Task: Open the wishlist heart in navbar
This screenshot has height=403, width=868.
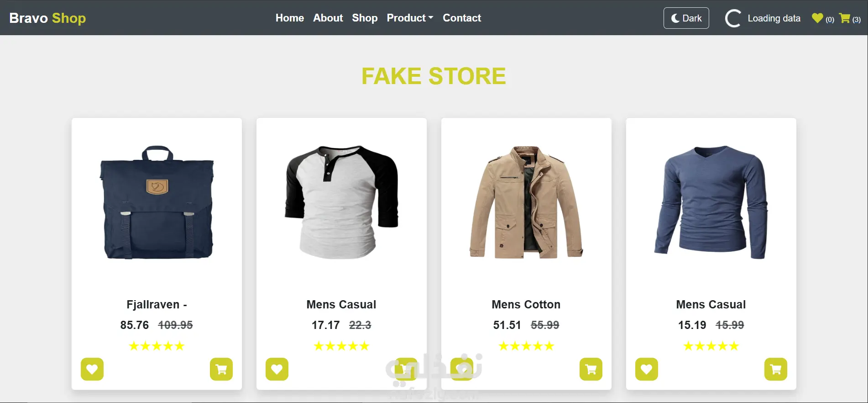Action: [817, 18]
